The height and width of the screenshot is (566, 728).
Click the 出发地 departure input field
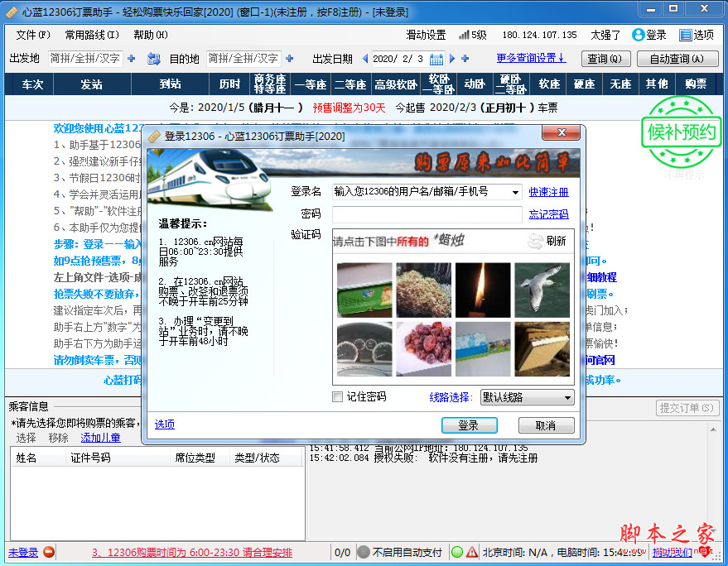coord(85,59)
